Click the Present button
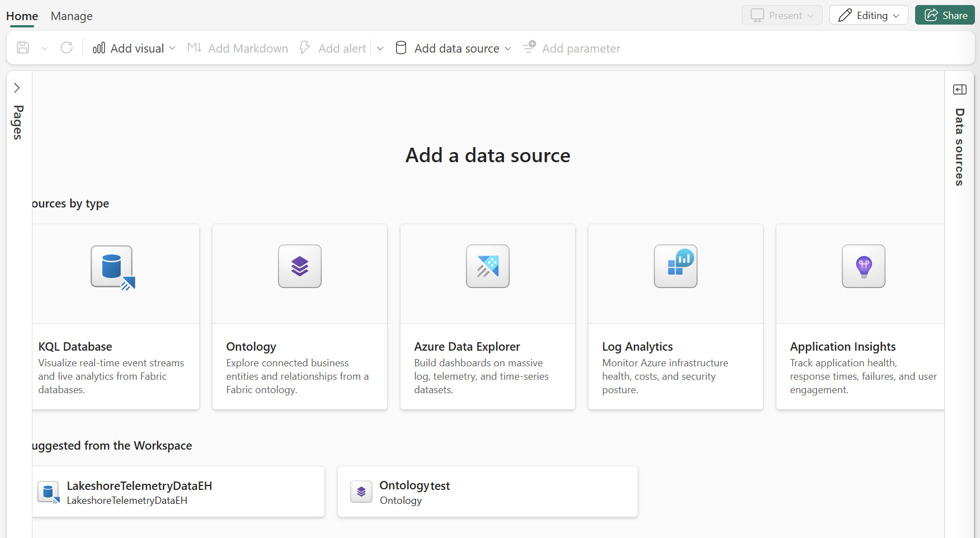The width and height of the screenshot is (980, 538). click(x=782, y=15)
